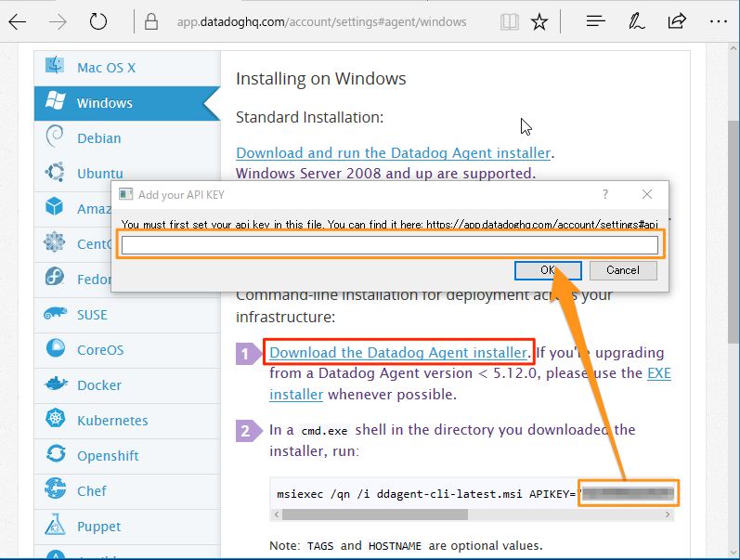Open the Puppet platform entry
The width and height of the screenshot is (740, 560).
point(127,527)
